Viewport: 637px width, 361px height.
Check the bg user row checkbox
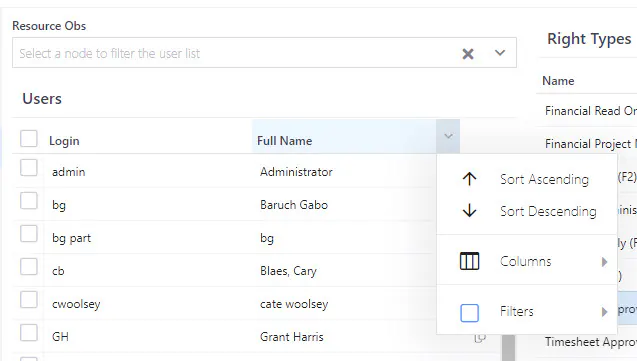click(29, 201)
